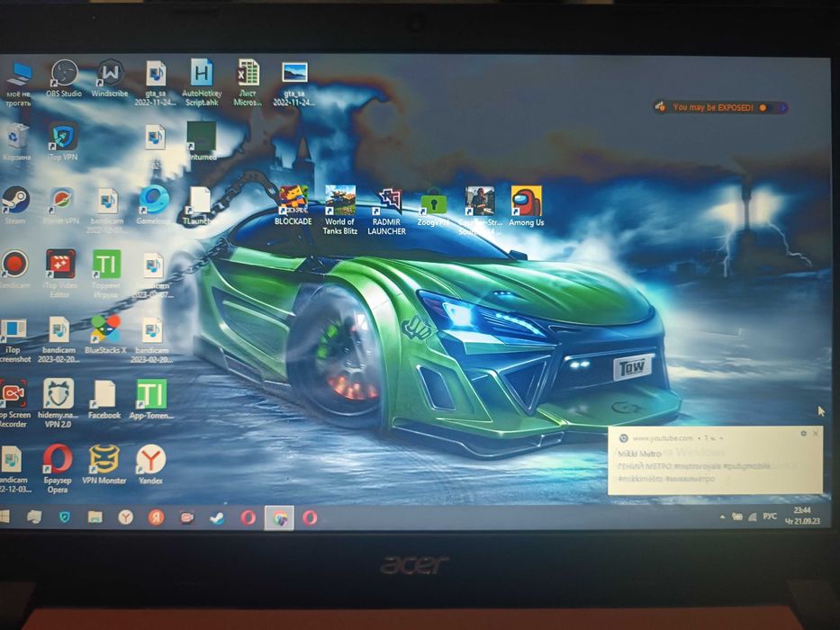840x630 pixels.
Task: Launch the App-Torrent shortcut
Action: (x=151, y=399)
